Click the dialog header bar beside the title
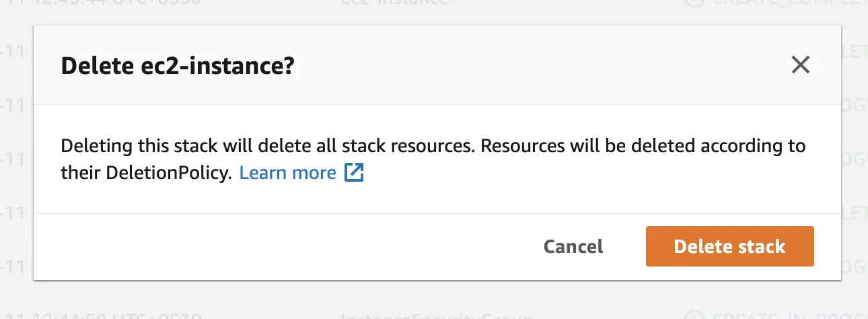This screenshot has width=868, height=319. click(x=538, y=65)
